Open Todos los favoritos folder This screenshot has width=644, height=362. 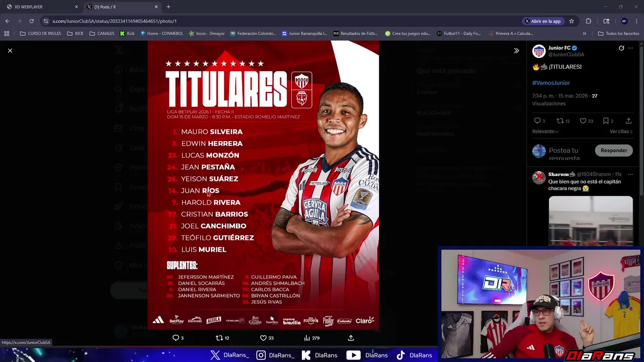tap(618, 34)
